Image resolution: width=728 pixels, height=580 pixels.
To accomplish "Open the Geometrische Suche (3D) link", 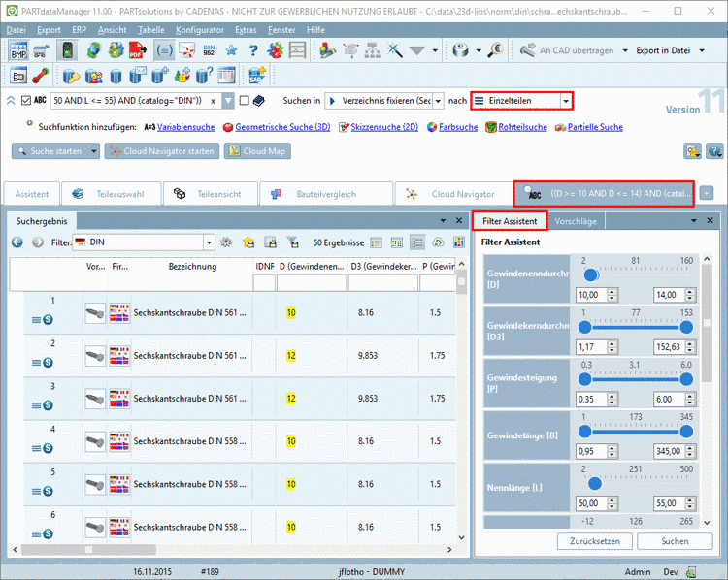I will (282, 127).
